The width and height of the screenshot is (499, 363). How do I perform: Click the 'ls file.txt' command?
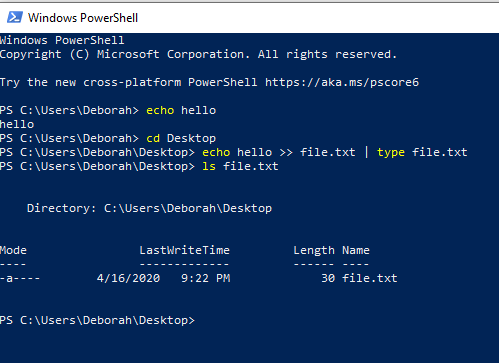(240, 166)
